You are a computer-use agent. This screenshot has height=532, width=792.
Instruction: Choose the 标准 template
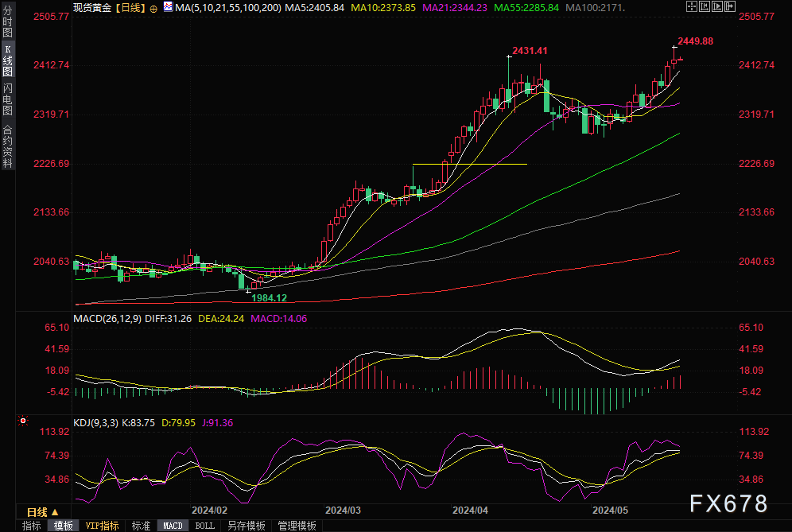141,526
